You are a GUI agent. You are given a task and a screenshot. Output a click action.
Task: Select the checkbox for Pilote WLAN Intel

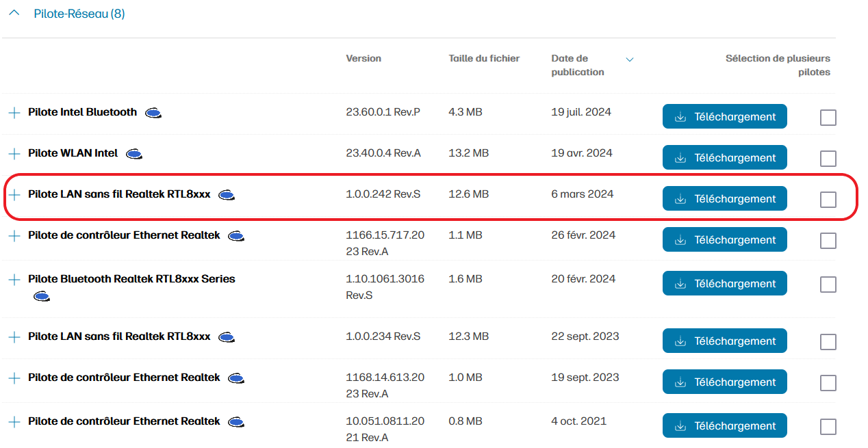(x=828, y=159)
